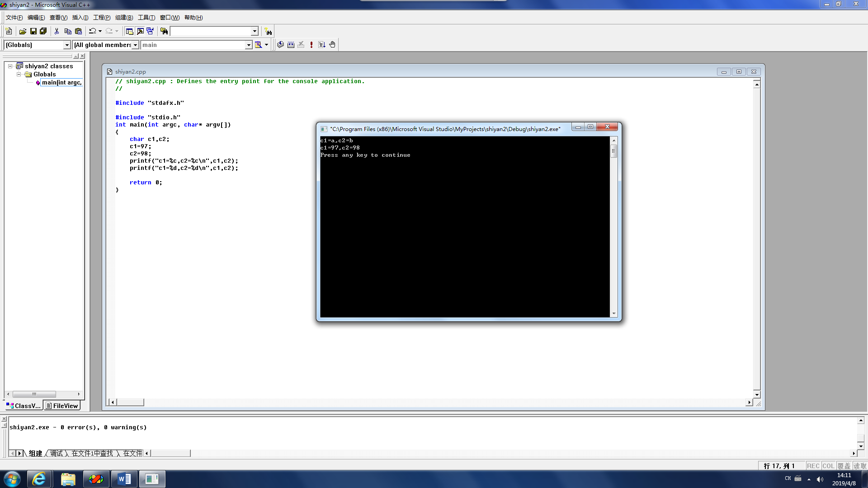
Task: Click the Find in Files binoculars icon
Action: coord(164,31)
